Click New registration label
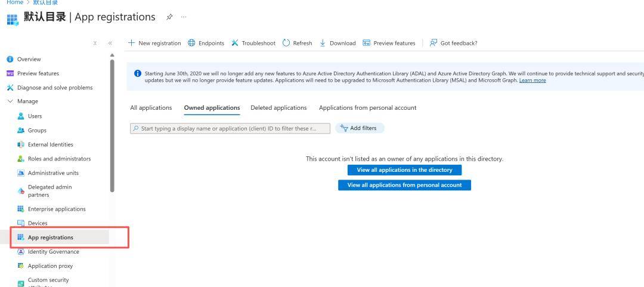The image size is (644, 287). [x=160, y=43]
